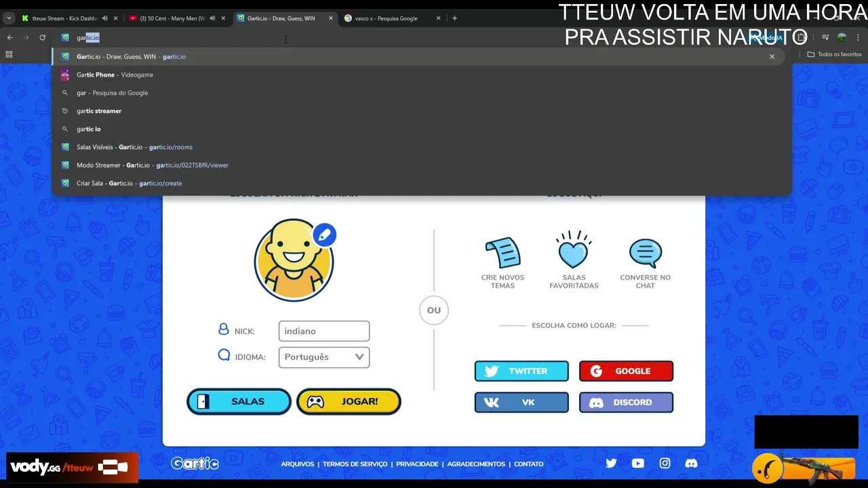Screen dimensions: 868x488
Task: Switch to vasco x Pesquisa Google tab
Action: coord(392,18)
